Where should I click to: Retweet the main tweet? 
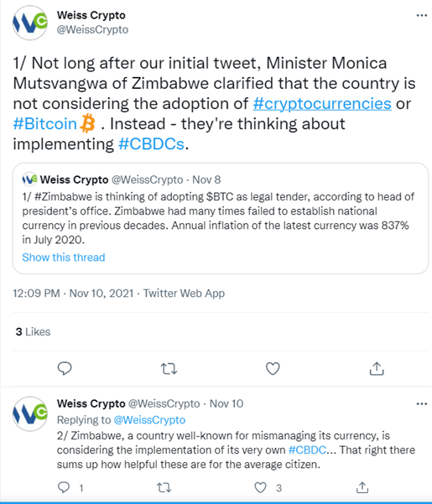(x=169, y=369)
